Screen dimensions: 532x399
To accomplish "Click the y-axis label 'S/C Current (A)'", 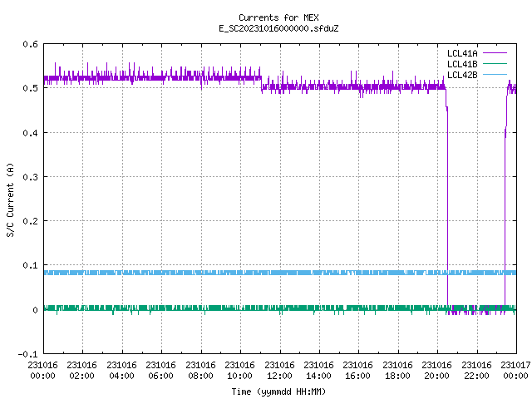I will pos(10,199).
